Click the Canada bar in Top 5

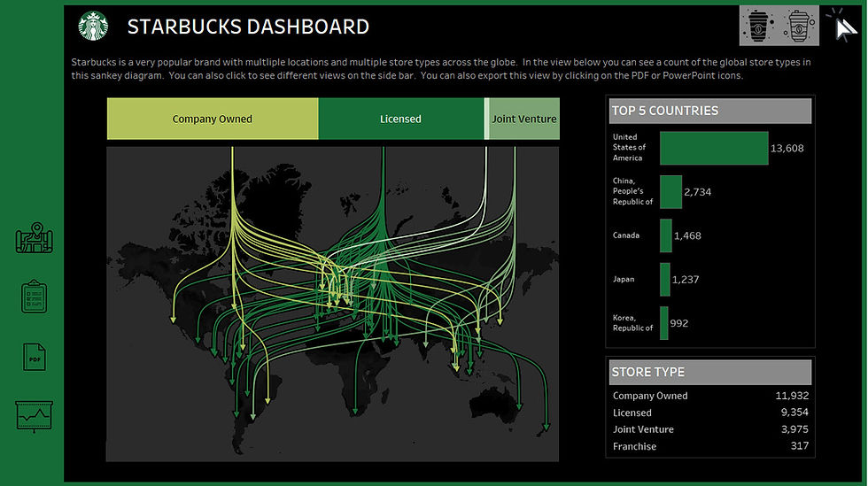coord(666,235)
